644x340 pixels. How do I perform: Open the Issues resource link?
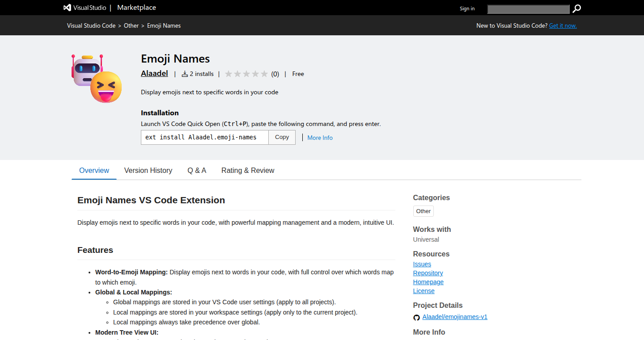click(x=422, y=264)
